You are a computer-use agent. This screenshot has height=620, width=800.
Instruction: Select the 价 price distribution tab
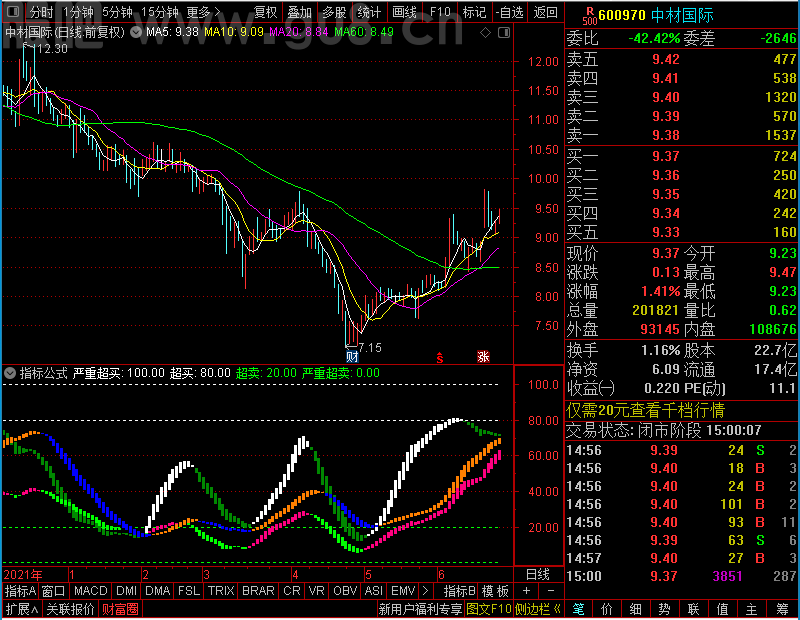pyautogui.click(x=607, y=609)
